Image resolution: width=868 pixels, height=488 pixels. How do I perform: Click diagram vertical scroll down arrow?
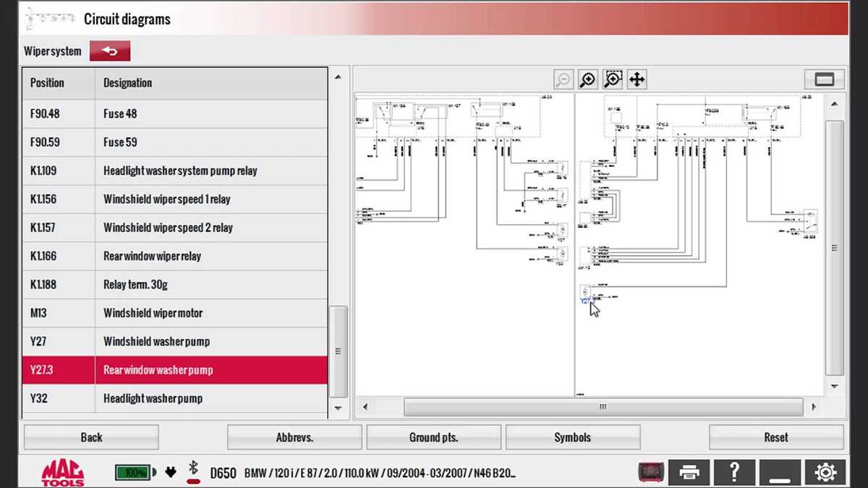click(x=835, y=386)
